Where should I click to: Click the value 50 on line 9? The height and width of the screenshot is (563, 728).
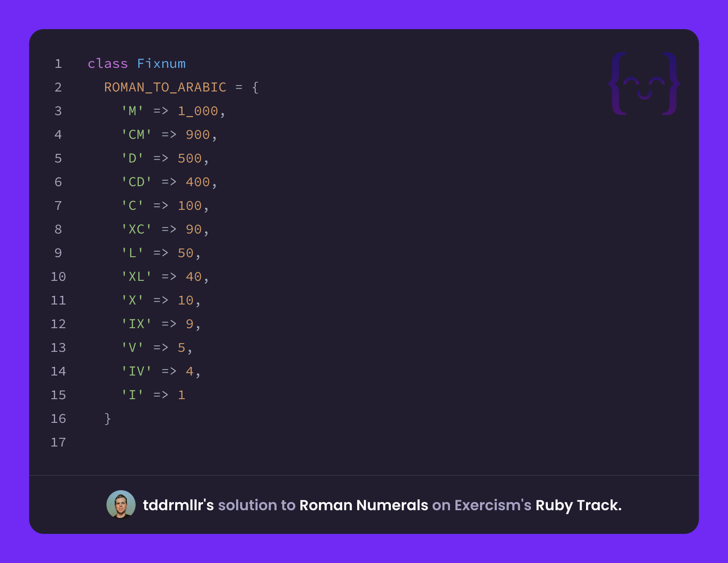[186, 253]
